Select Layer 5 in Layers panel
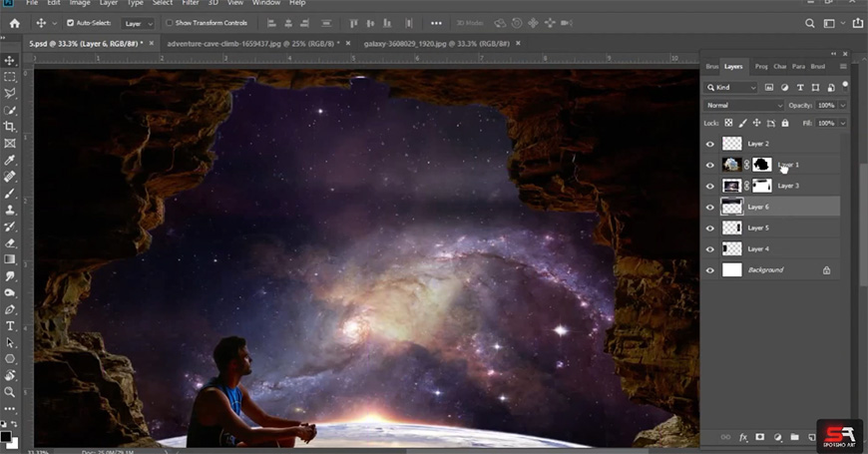Image resolution: width=868 pixels, height=454 pixels. tap(771, 228)
